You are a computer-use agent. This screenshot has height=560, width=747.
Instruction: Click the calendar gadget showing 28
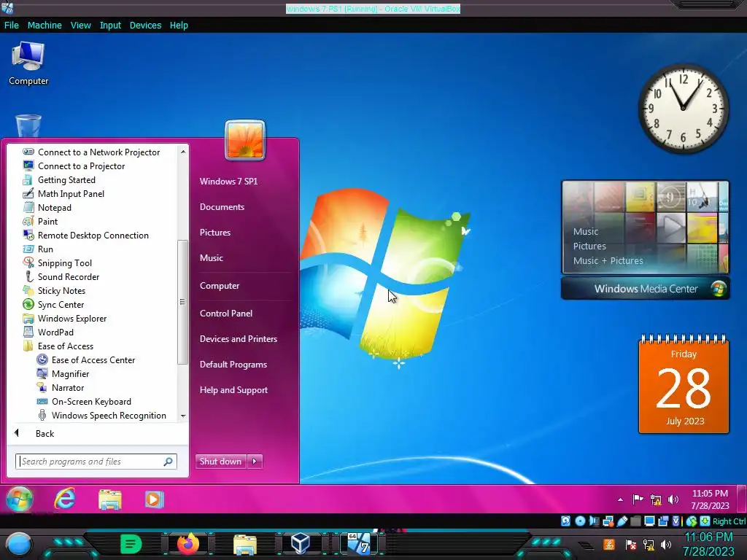684,384
